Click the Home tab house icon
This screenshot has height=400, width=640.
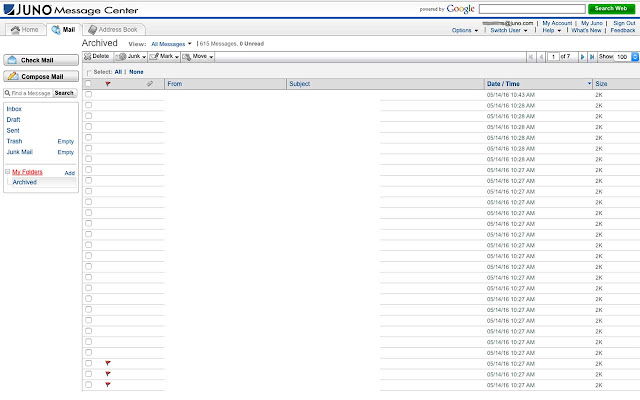point(15,30)
